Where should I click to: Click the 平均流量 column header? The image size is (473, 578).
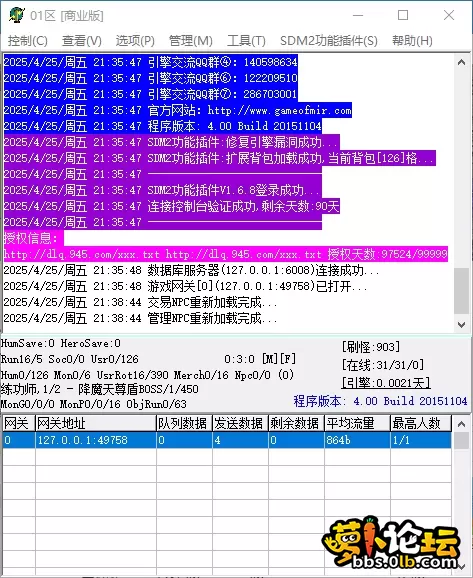point(357,423)
